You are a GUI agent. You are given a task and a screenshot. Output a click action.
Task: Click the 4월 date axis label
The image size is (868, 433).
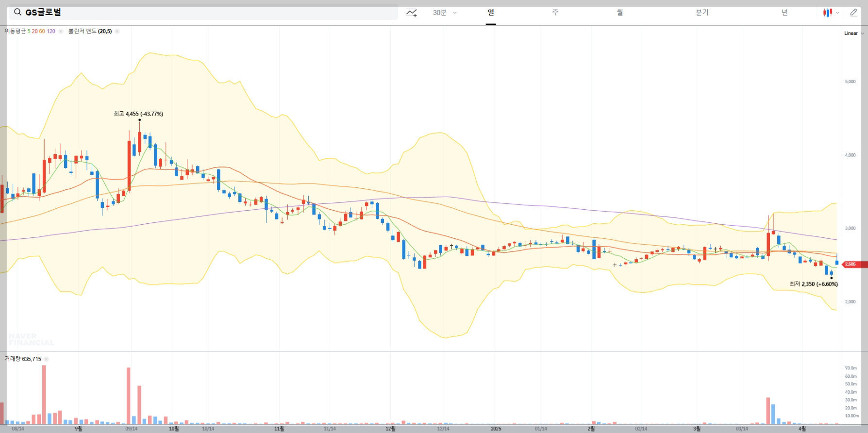[802, 429]
